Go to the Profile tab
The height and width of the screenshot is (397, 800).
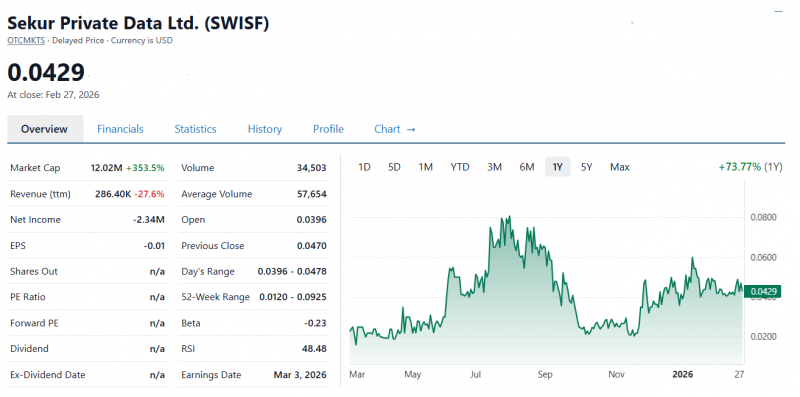(328, 129)
